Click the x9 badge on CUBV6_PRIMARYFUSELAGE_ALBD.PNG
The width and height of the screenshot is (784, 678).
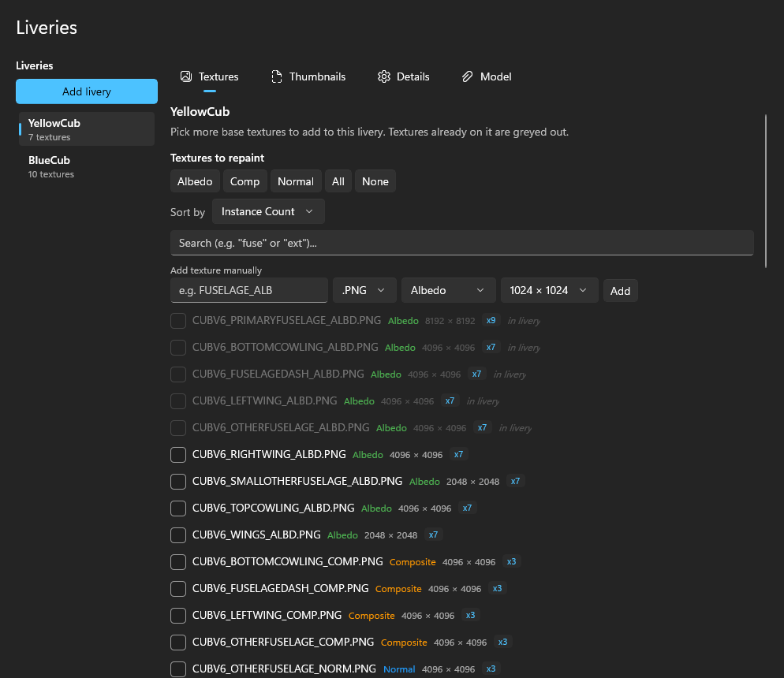point(491,320)
